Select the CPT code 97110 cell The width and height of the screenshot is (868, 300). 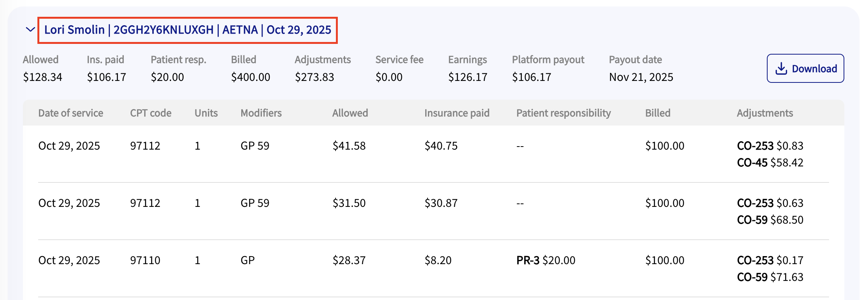click(x=145, y=260)
